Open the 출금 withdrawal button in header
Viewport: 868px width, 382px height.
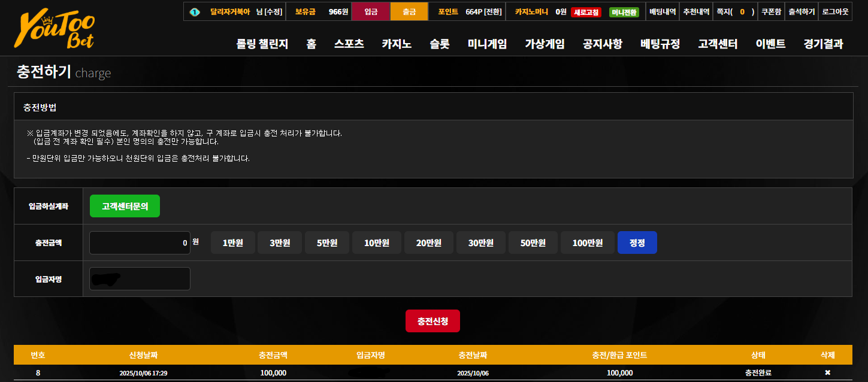[x=409, y=11]
